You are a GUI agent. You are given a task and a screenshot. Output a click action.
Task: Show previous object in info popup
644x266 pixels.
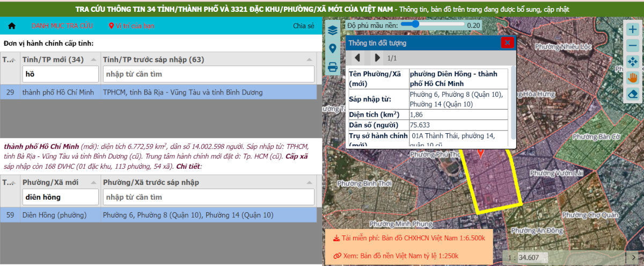coord(357,57)
